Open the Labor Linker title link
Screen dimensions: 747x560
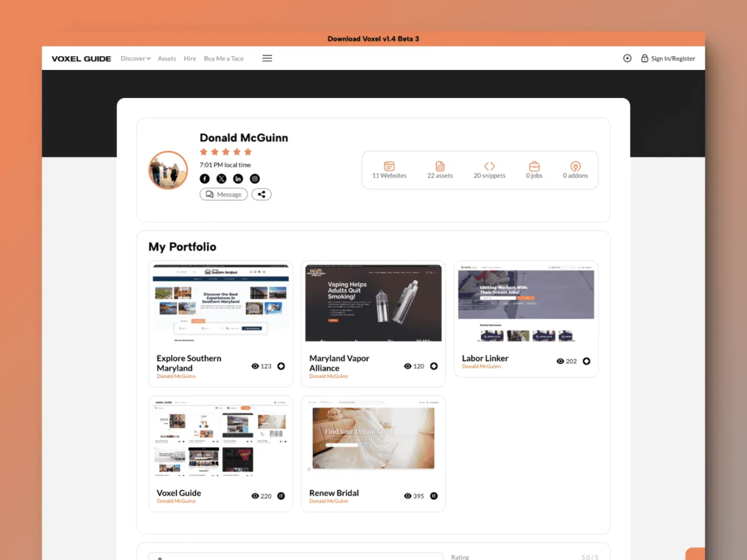(x=485, y=358)
